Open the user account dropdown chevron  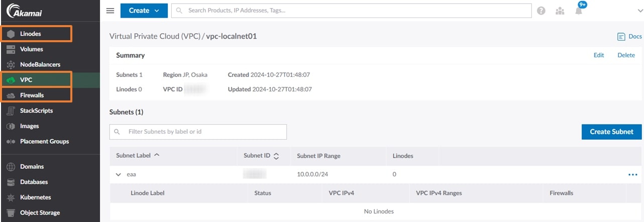coord(639,11)
